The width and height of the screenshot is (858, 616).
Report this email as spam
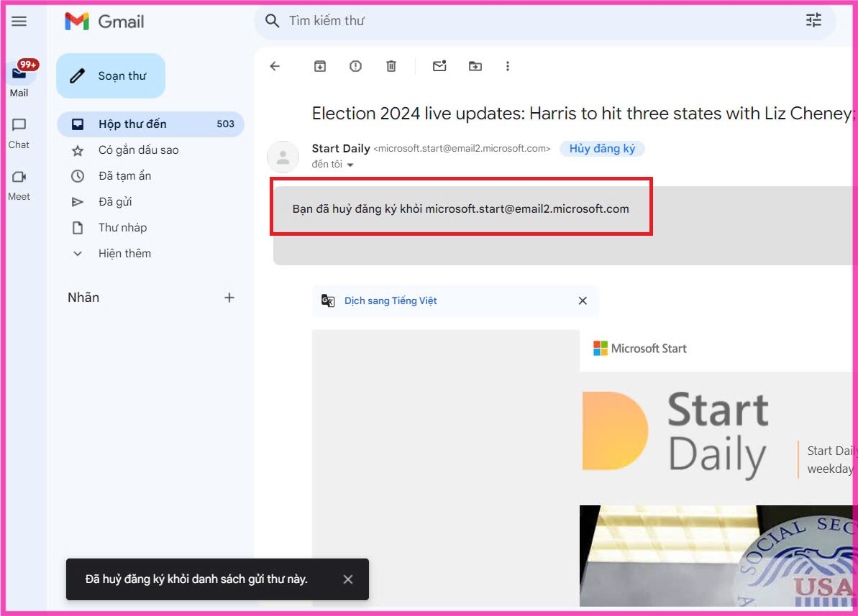tap(356, 66)
